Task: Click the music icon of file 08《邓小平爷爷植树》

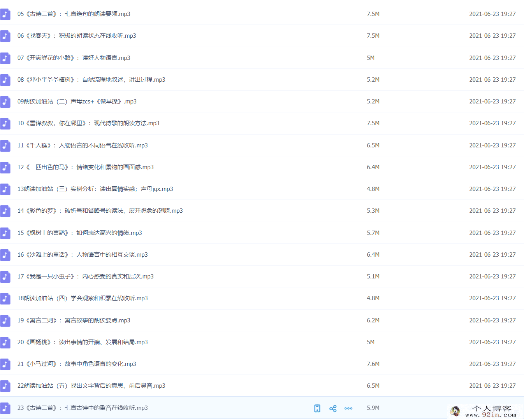Action: click(5, 80)
